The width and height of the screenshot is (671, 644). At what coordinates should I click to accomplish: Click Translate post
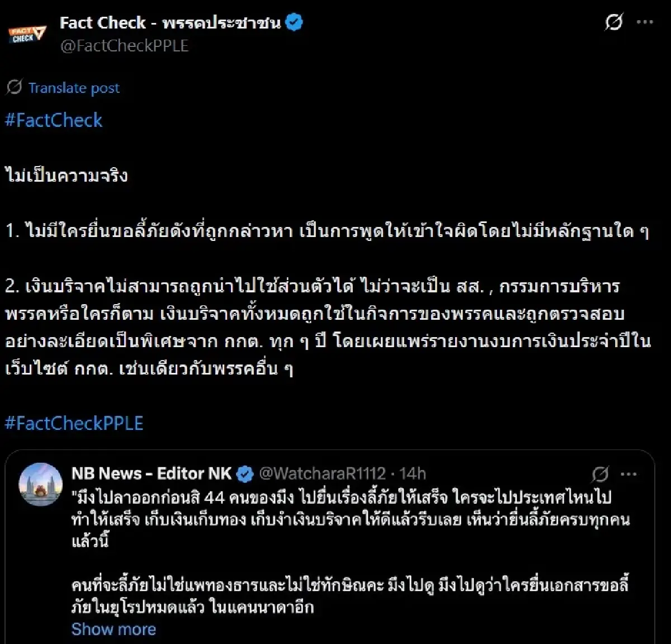click(74, 87)
